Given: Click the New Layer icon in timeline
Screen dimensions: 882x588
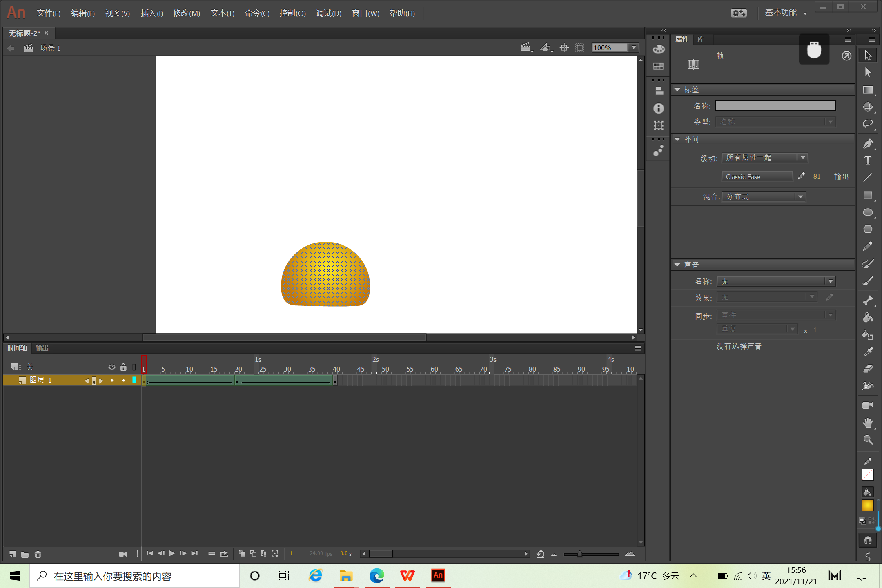Looking at the screenshot, I should 13,554.
